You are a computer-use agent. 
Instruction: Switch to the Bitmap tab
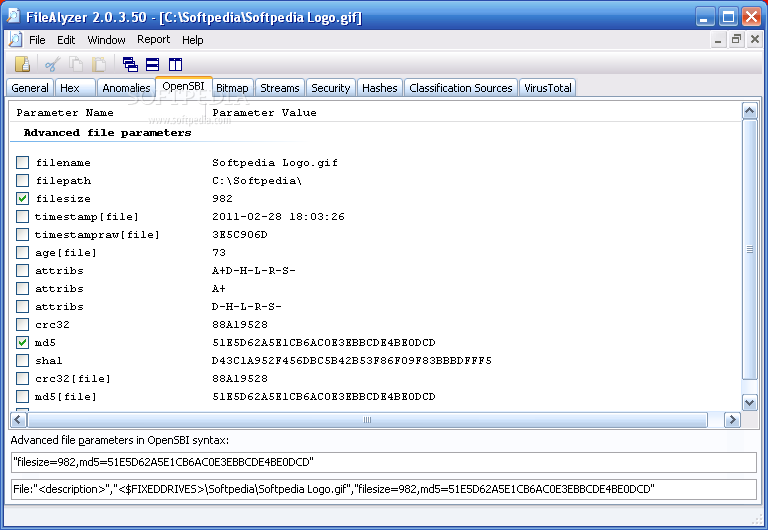(233, 88)
